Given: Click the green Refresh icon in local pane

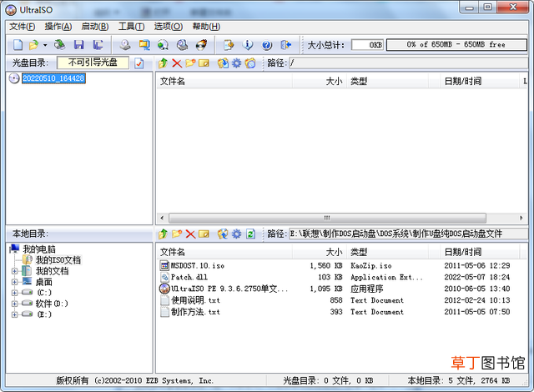Looking at the screenshot, I should [250, 234].
